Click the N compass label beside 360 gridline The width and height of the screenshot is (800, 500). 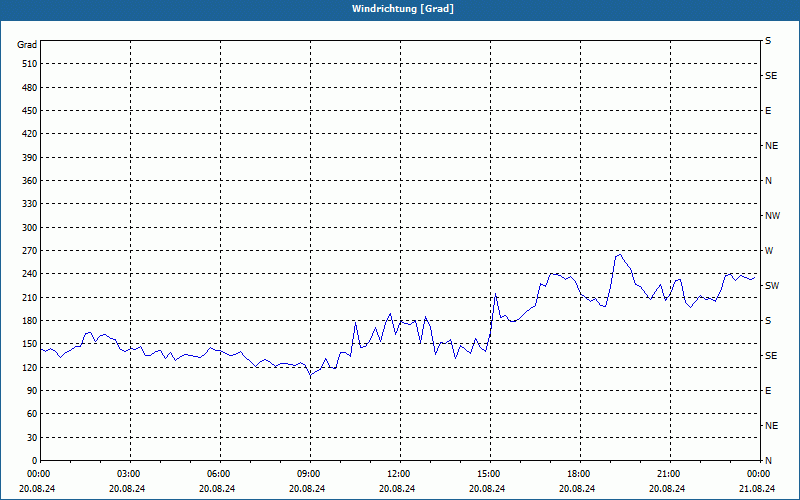click(x=768, y=181)
